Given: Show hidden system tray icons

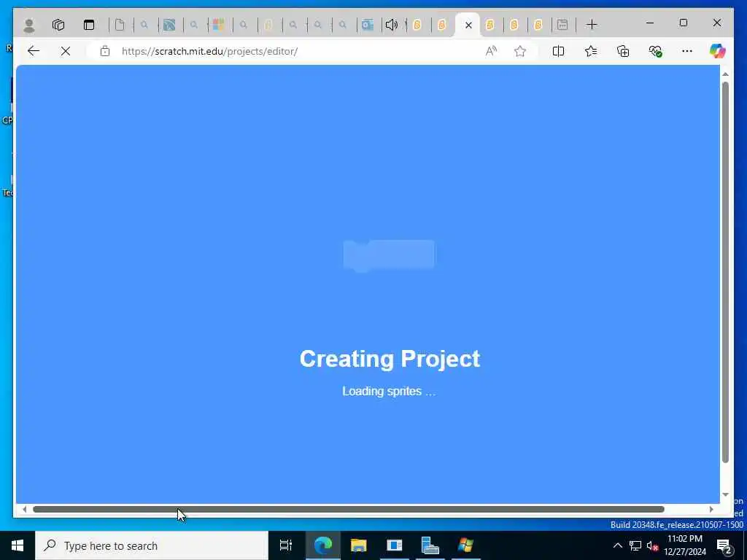Looking at the screenshot, I should [x=617, y=545].
